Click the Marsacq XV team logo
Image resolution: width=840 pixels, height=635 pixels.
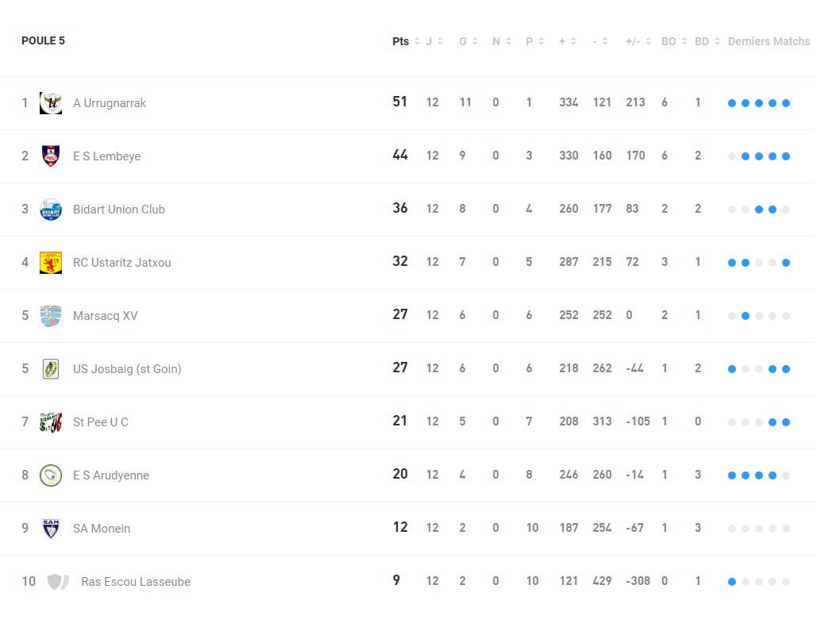pyautogui.click(x=51, y=315)
